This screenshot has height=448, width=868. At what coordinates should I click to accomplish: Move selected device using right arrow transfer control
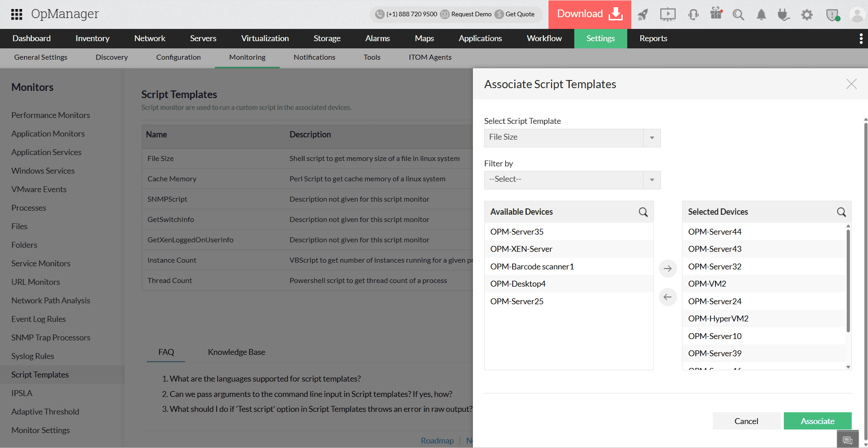coord(668,268)
